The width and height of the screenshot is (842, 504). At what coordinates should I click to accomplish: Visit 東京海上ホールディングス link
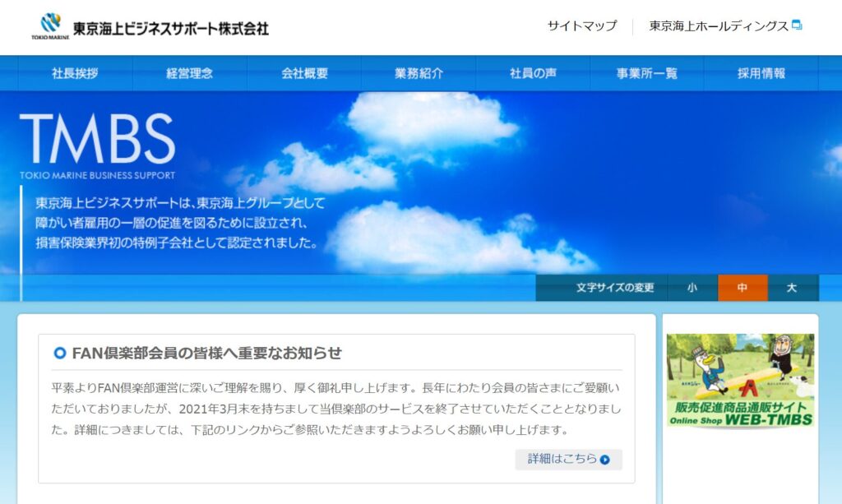point(719,26)
